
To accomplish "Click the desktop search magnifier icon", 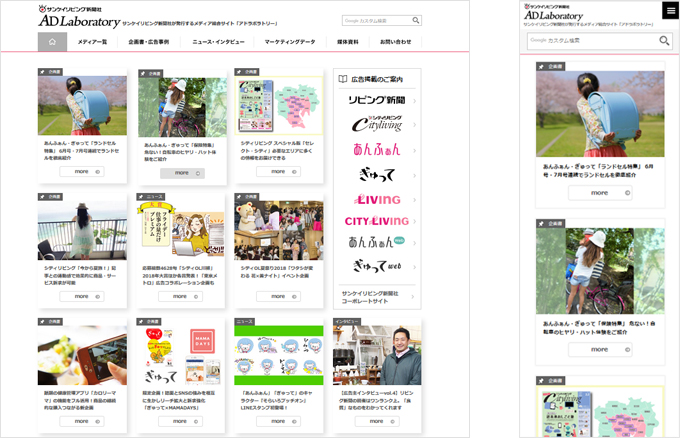I will point(415,20).
